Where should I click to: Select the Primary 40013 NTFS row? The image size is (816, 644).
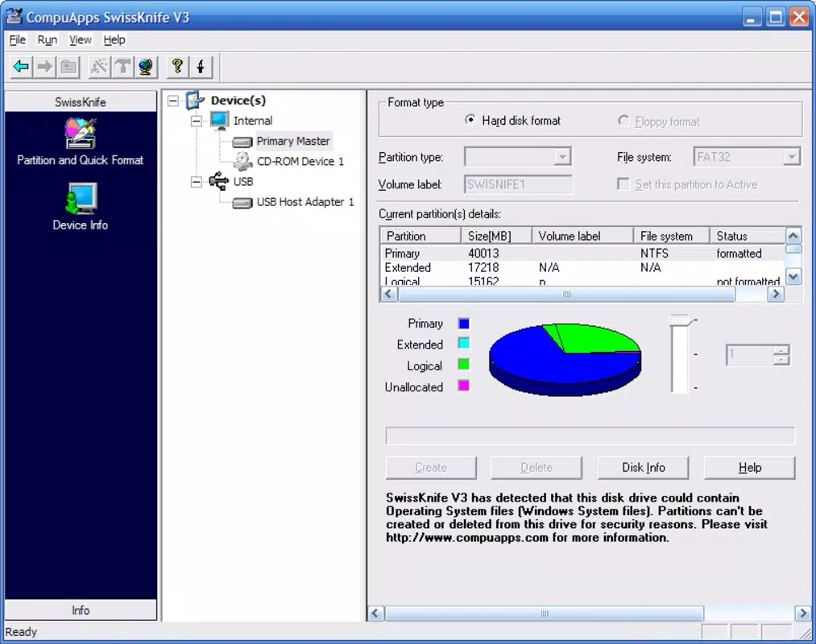click(582, 254)
